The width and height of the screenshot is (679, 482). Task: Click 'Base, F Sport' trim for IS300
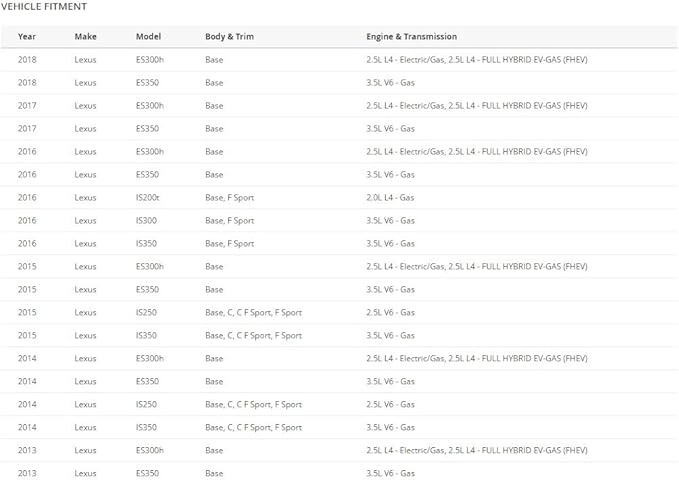(230, 220)
